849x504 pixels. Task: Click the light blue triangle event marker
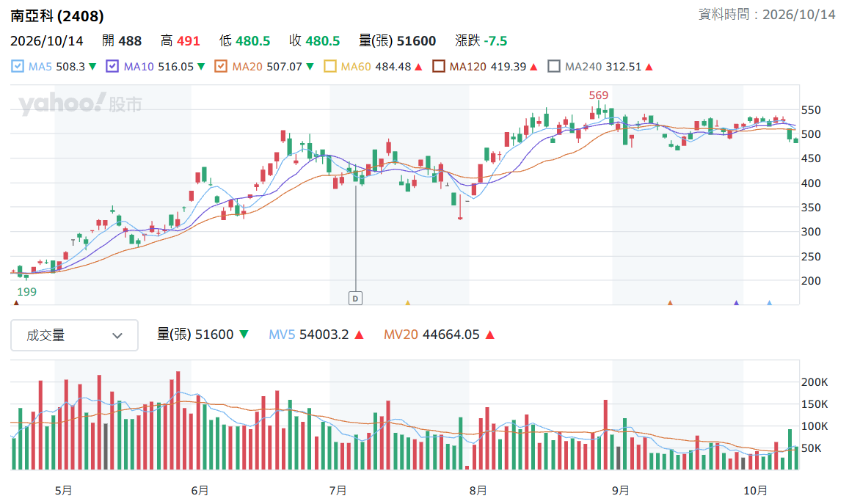[x=770, y=302]
